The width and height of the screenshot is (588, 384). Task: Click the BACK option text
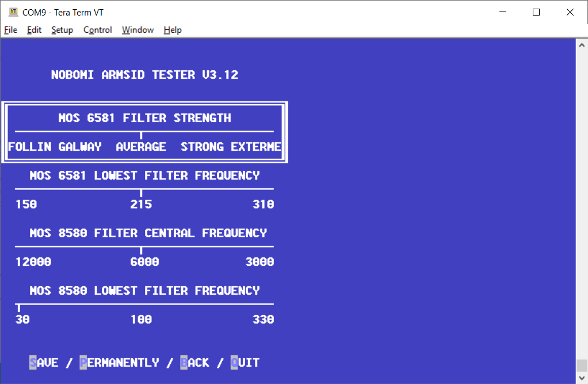click(x=195, y=363)
